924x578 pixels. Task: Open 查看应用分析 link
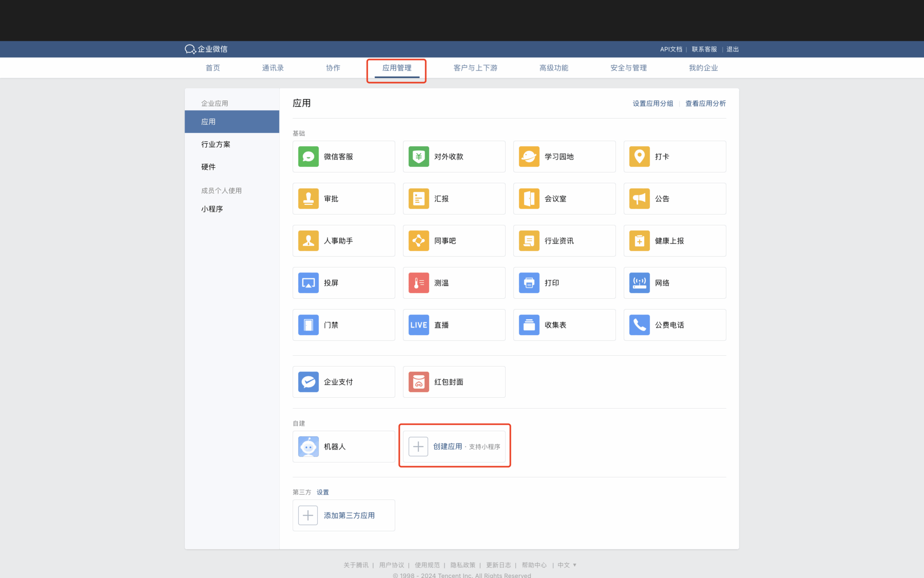pos(706,103)
